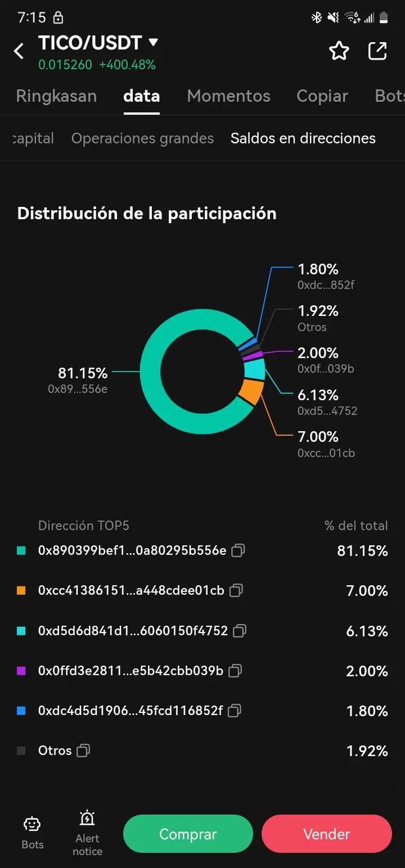Switch to the Momentos tab
The image size is (405, 868).
(x=228, y=96)
